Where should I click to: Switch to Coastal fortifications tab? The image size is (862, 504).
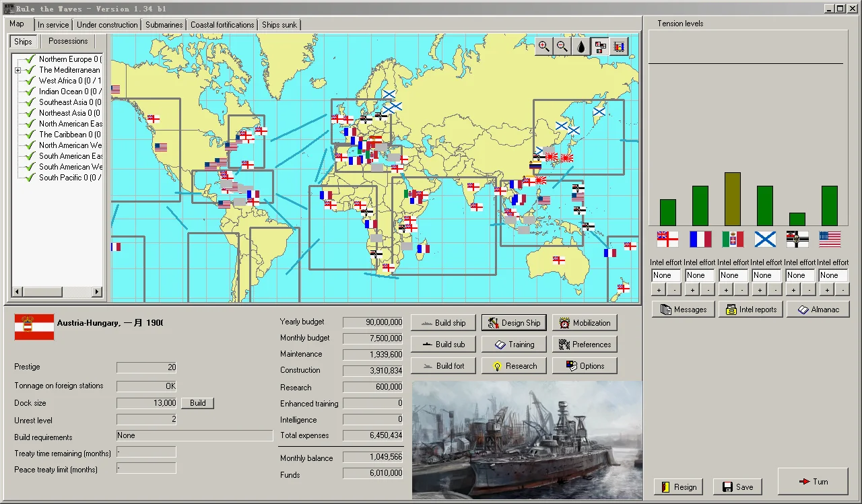[222, 25]
